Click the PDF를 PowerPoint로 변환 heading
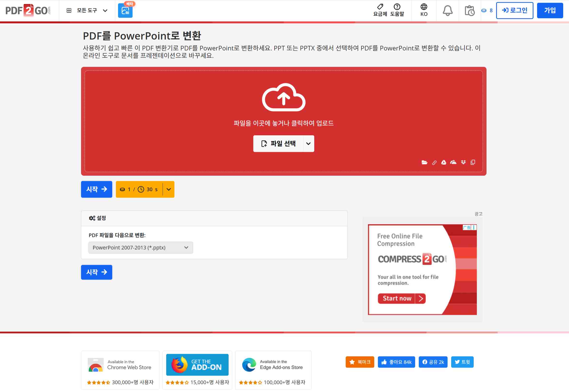This screenshot has width=569, height=392. click(x=142, y=36)
